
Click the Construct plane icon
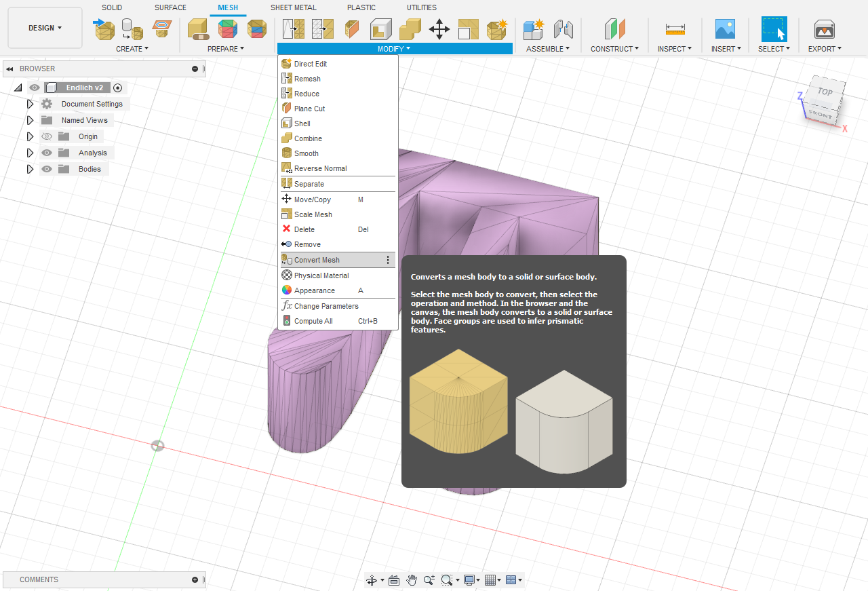coord(614,29)
